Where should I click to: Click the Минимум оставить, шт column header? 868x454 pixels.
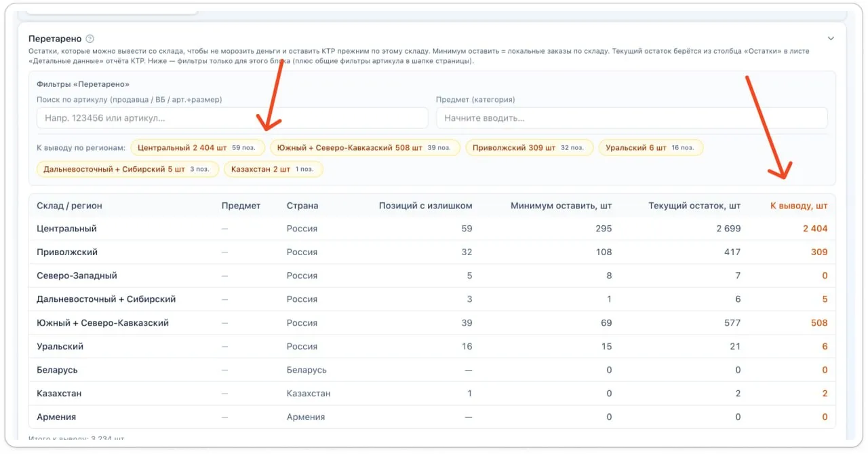pos(561,206)
